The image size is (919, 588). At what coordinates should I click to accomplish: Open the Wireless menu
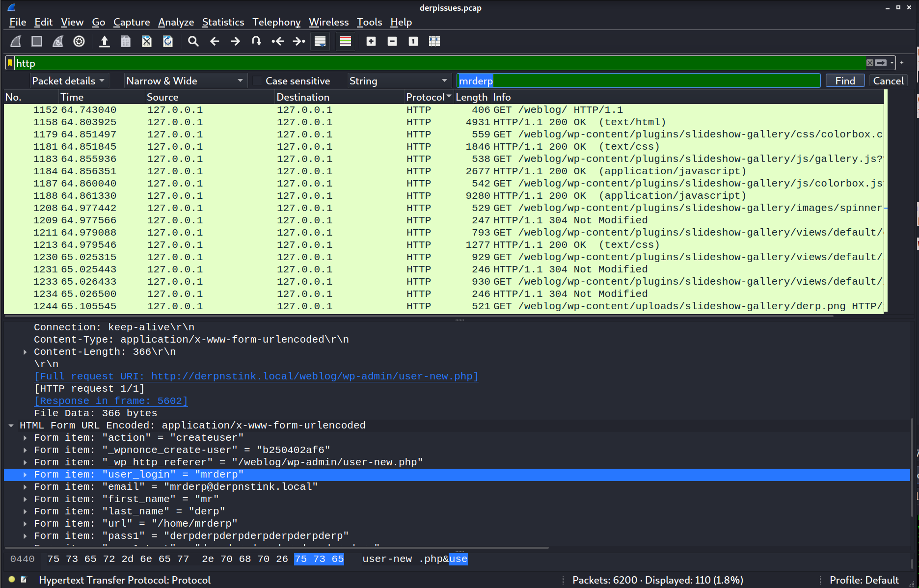[328, 22]
